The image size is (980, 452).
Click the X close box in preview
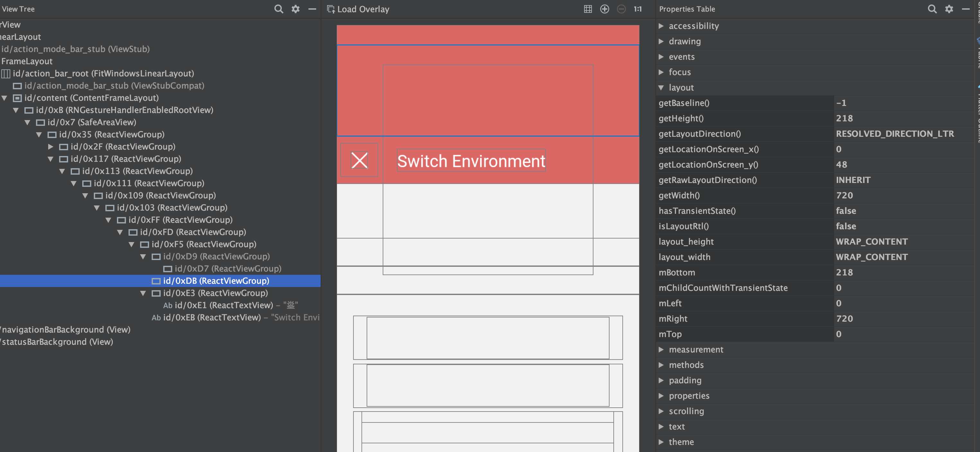pyautogui.click(x=359, y=160)
